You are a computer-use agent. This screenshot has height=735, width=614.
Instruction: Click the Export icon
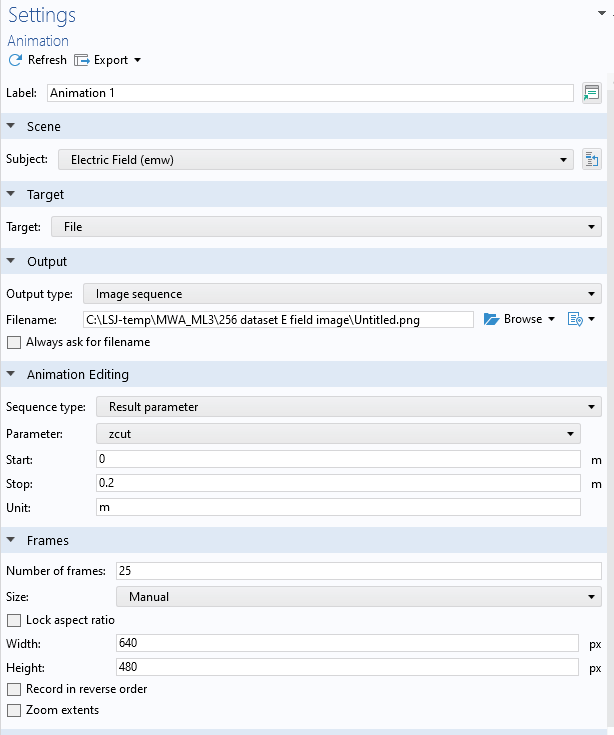point(82,60)
